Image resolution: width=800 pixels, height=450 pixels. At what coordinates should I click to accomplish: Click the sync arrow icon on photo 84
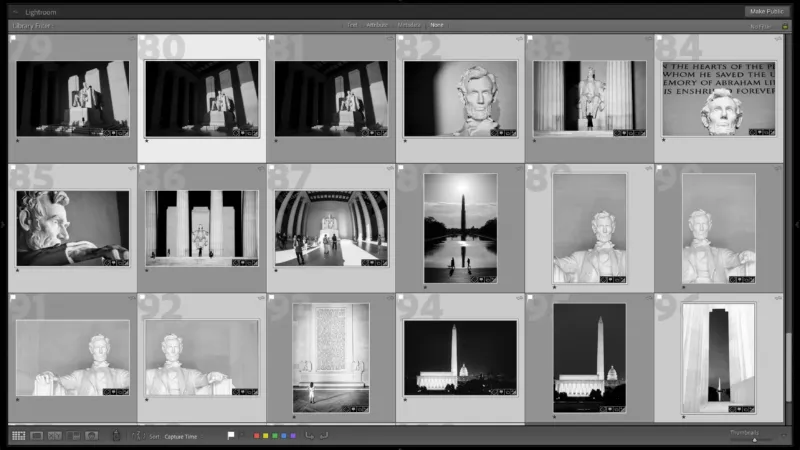click(778, 39)
